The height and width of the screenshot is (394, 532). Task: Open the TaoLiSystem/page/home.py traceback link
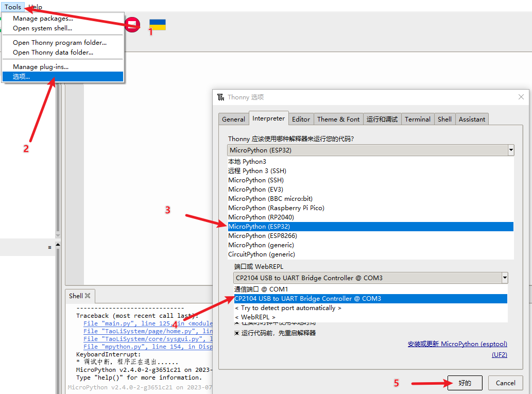click(148, 331)
